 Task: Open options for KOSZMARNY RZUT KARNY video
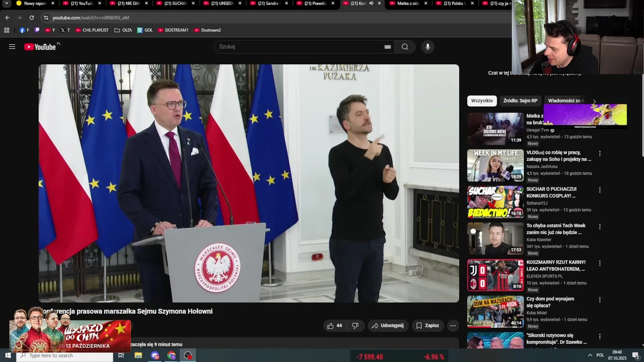(600, 263)
